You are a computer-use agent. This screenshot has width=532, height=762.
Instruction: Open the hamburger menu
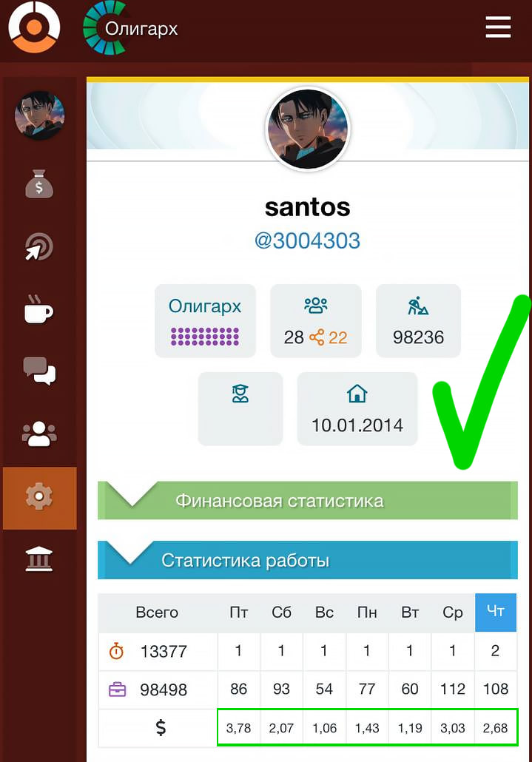click(x=498, y=27)
